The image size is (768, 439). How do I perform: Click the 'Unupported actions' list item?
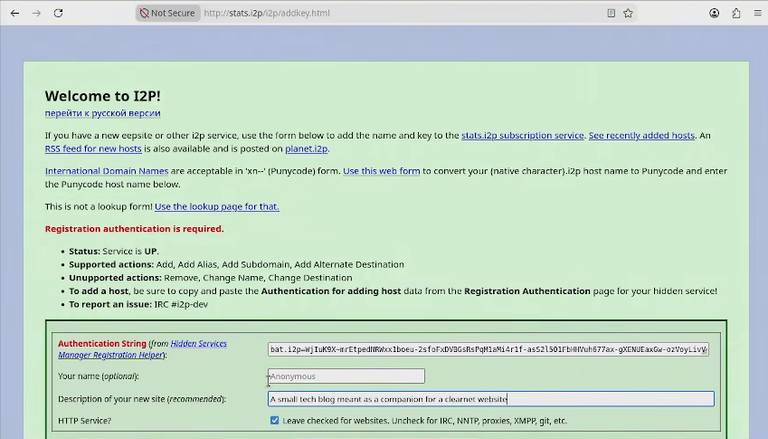211,278
